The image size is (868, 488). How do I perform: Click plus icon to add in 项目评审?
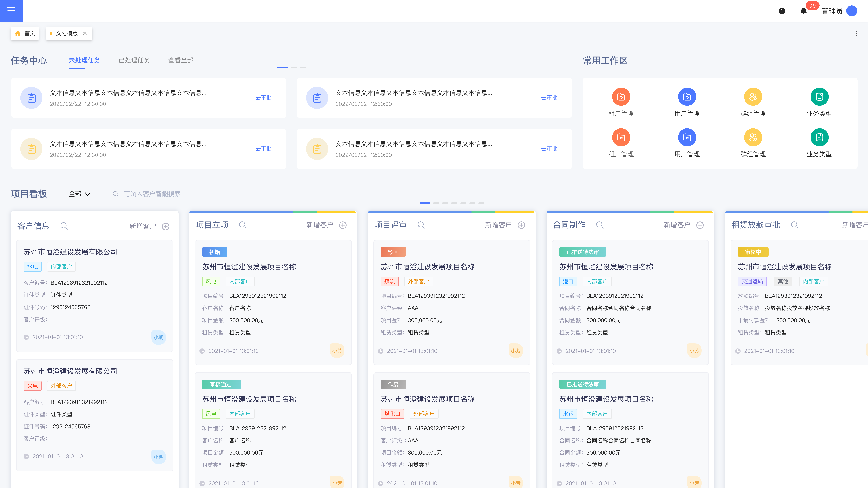(521, 225)
